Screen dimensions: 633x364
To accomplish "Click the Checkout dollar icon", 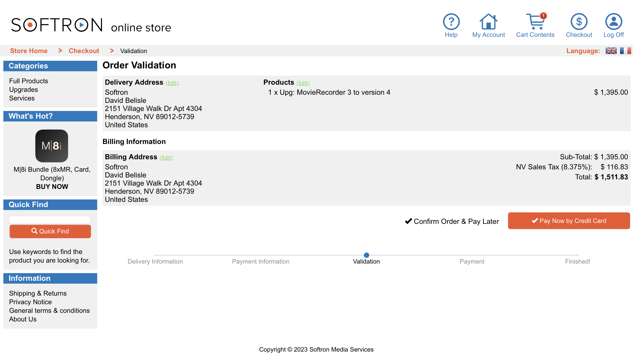I will [x=579, y=22].
